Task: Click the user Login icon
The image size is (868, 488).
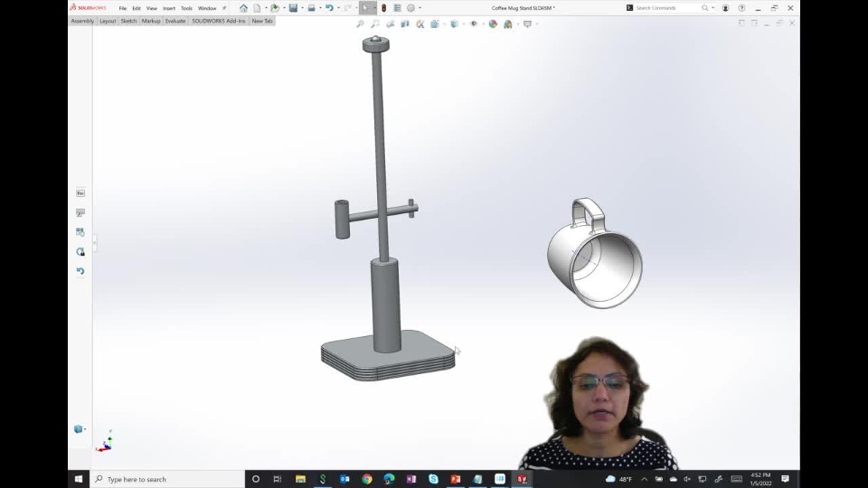Action: (x=725, y=8)
